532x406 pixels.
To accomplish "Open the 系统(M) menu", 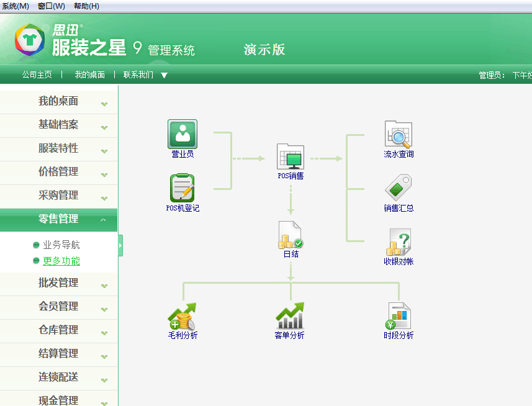I will [x=16, y=6].
